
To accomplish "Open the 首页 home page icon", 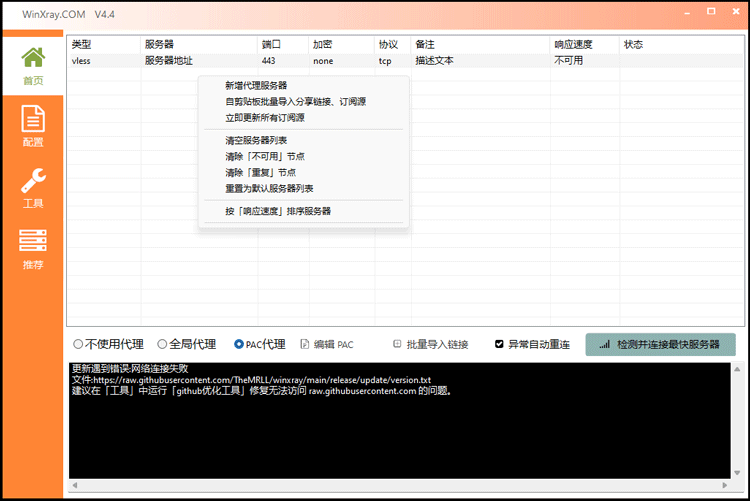I will 33,58.
